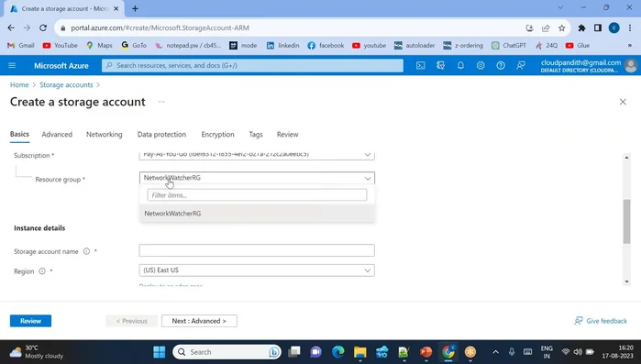Viewport: 641px width, 364px height.
Task: Go to Storage accounts breadcrumb
Action: 66,85
